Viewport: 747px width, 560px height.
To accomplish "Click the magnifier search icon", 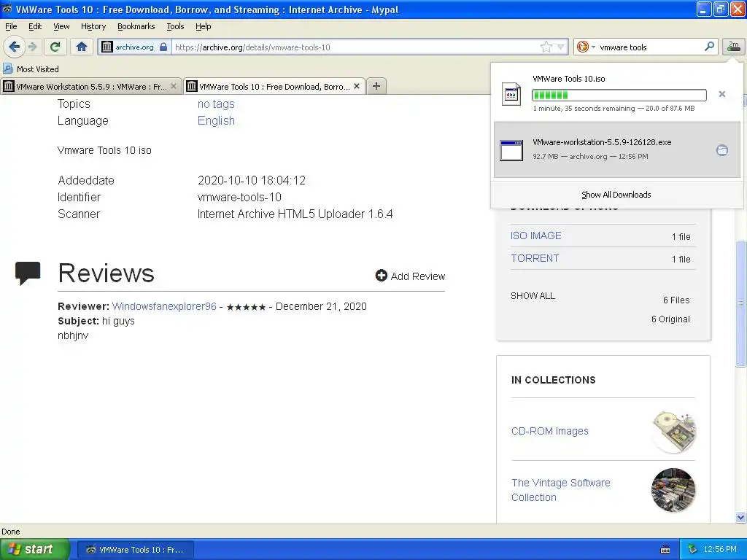I will (709, 47).
